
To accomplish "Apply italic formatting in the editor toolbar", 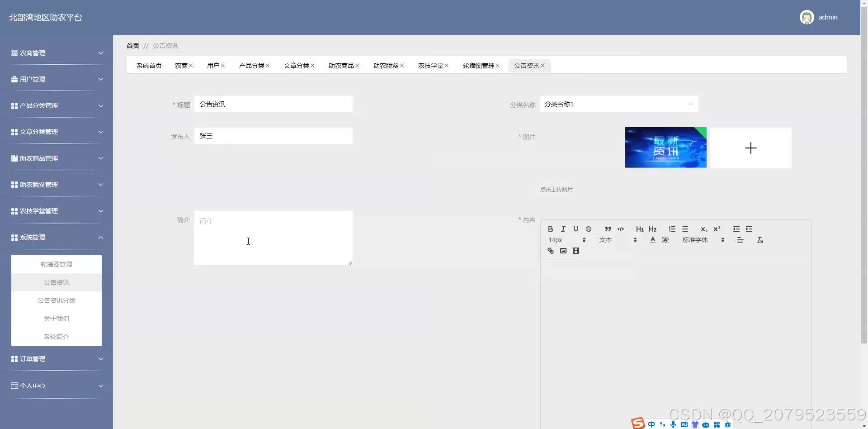I will (563, 229).
